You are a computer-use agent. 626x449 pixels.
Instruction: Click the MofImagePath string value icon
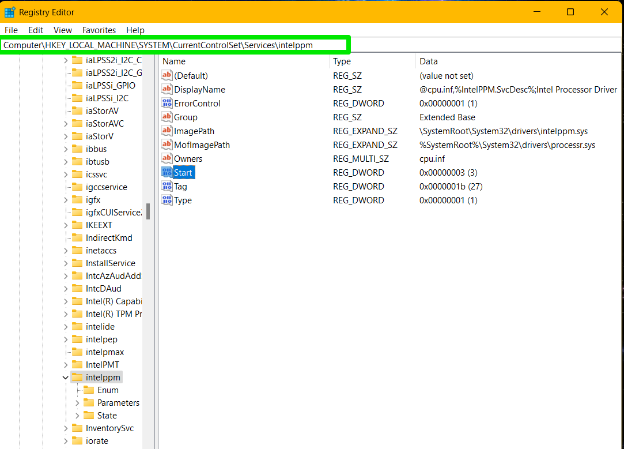pos(167,145)
